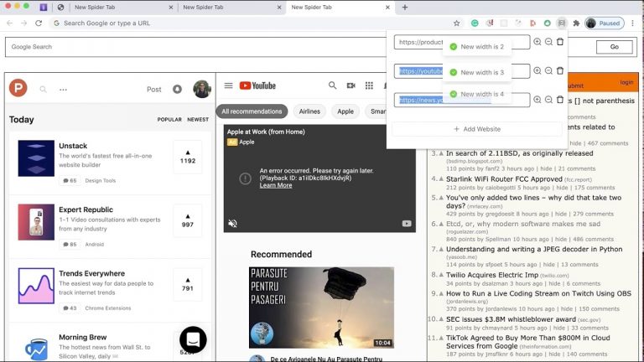Unmute the Apple at Work ad video
This screenshot has width=644, height=362.
pos(232,223)
